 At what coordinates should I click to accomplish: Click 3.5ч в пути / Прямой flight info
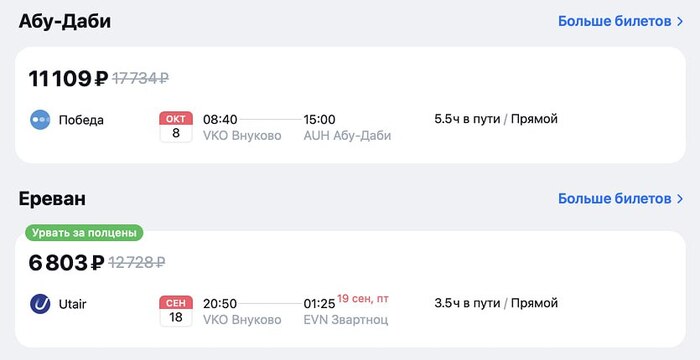pos(496,303)
